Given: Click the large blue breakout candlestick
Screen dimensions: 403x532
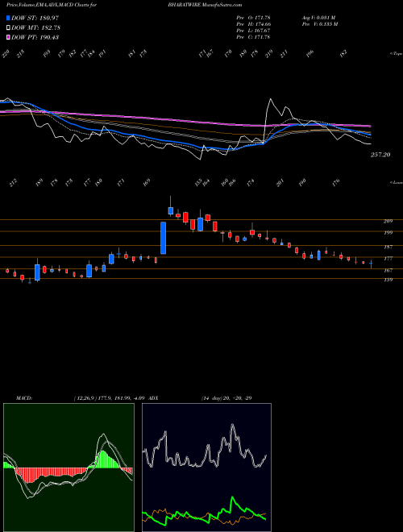Looking at the screenshot, I should pyautogui.click(x=163, y=238).
